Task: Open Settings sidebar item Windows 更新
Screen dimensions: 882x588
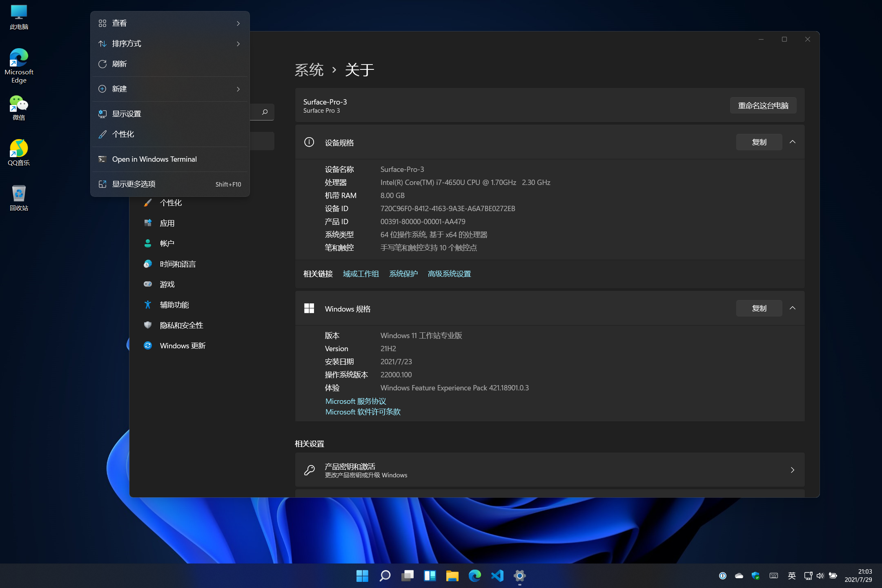Action: click(x=182, y=345)
